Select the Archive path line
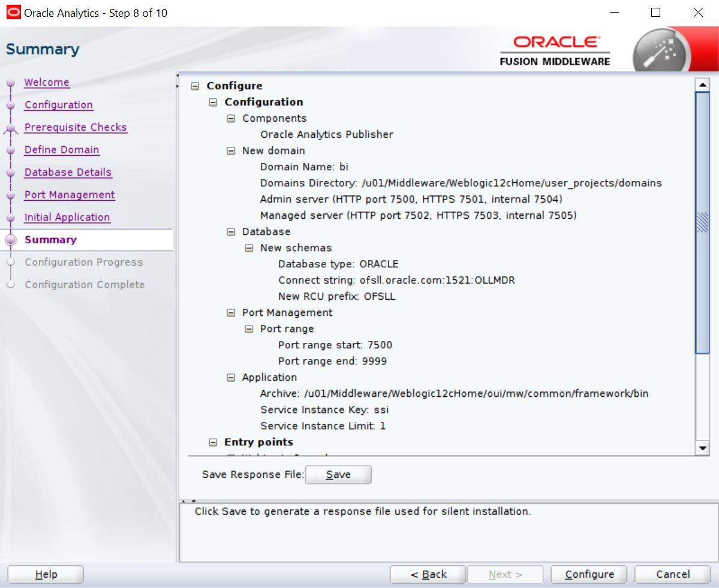The height and width of the screenshot is (588, 719). coord(455,394)
